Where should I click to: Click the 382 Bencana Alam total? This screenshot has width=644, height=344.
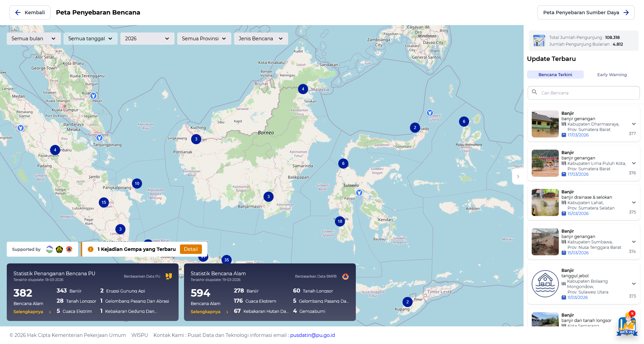point(23,293)
